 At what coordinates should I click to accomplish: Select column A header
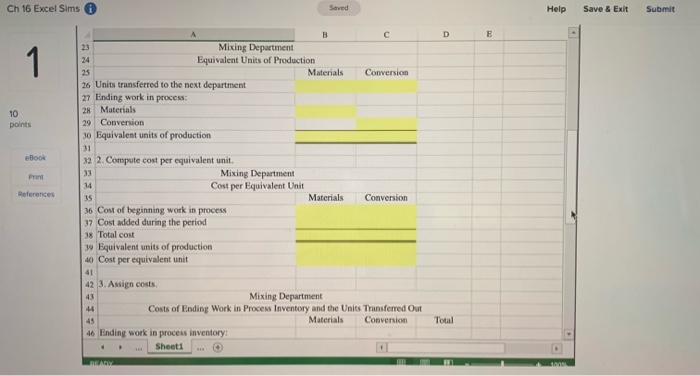[193, 34]
